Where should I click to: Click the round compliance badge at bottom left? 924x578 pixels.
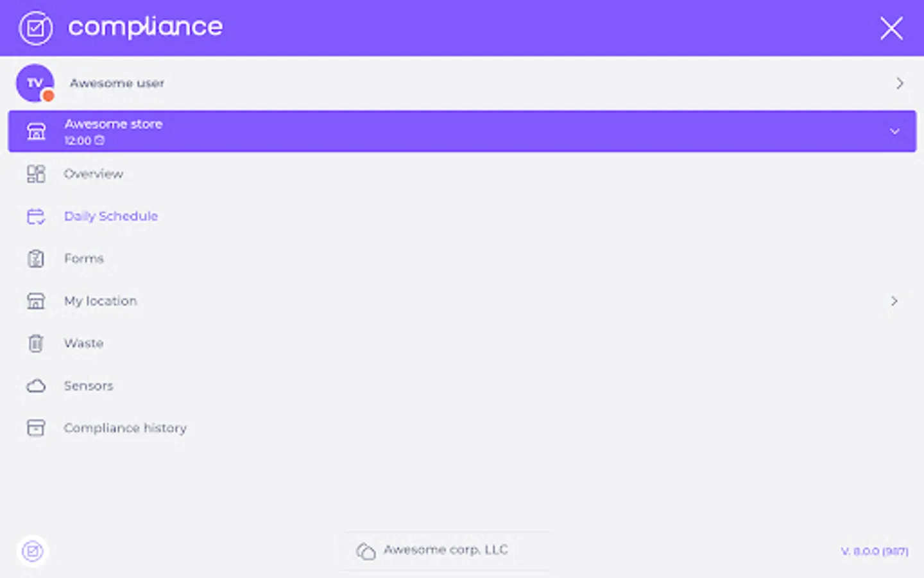point(33,551)
